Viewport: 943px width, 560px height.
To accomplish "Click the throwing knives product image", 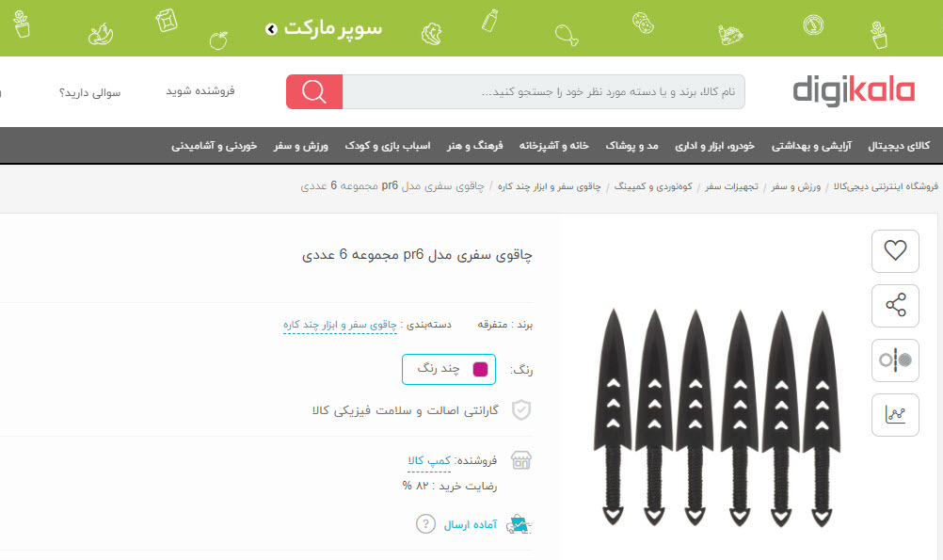I will (717, 418).
